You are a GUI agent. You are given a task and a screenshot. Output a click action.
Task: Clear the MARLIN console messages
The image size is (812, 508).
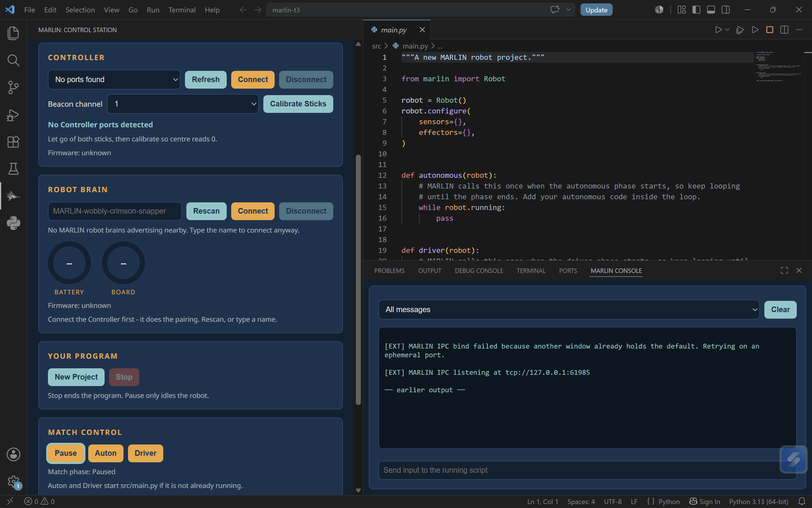click(x=780, y=309)
